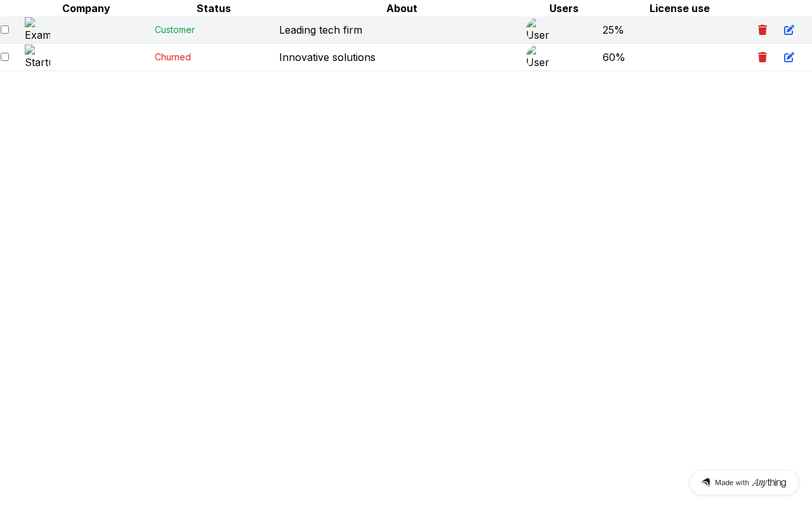Screen dimensions: 812x508
Task: Open user avatar in Churned row
Action: [x=537, y=57]
